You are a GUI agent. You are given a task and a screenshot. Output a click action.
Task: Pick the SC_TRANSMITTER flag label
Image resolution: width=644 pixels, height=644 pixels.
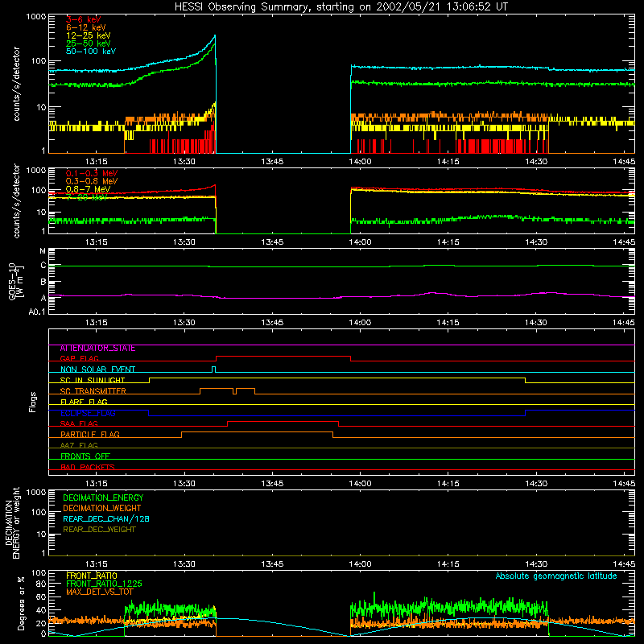tap(93, 391)
